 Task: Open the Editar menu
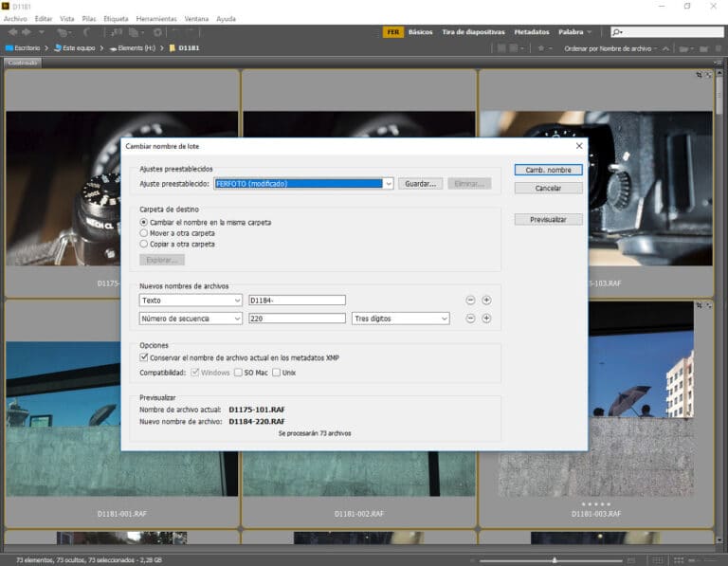(x=44, y=19)
